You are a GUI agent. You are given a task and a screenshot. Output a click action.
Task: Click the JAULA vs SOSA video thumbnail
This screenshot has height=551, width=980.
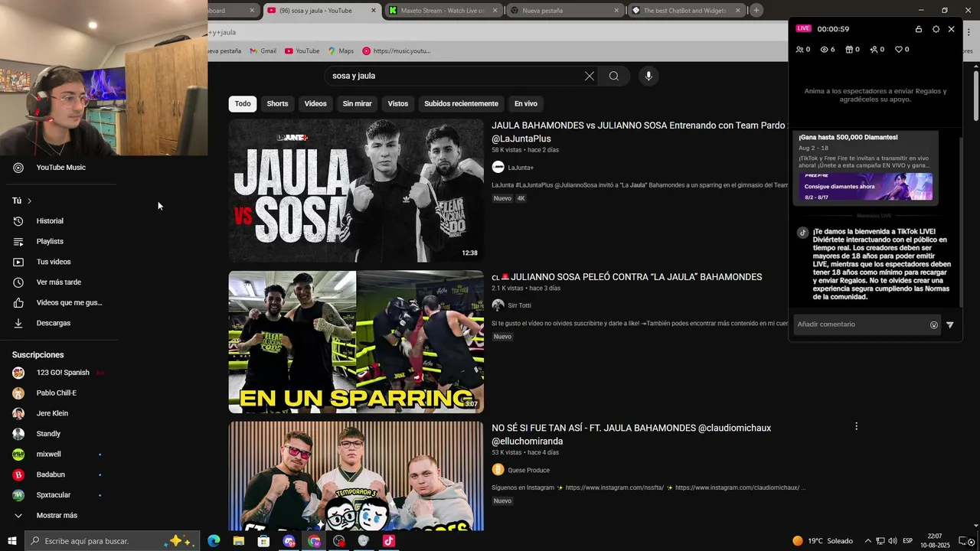click(x=356, y=191)
